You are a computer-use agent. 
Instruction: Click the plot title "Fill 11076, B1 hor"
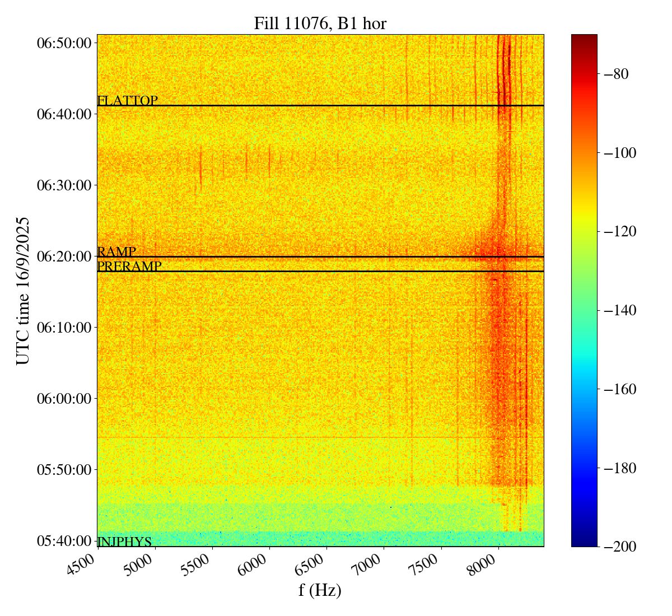[x=320, y=23]
